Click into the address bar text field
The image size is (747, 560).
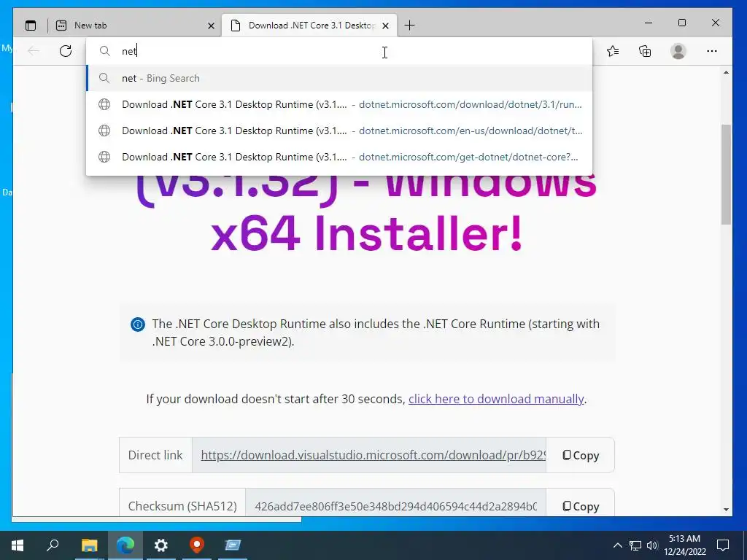pyautogui.click(x=339, y=51)
